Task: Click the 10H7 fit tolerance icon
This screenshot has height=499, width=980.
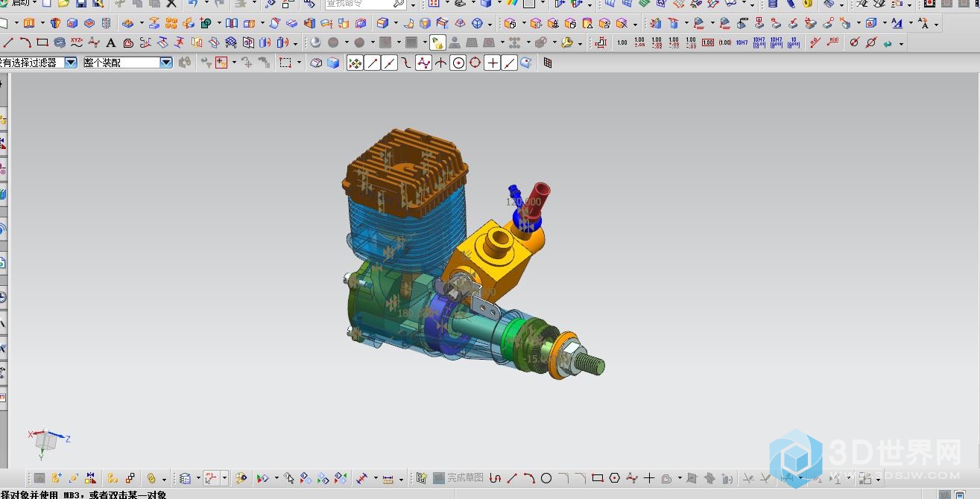Action: coord(742,42)
